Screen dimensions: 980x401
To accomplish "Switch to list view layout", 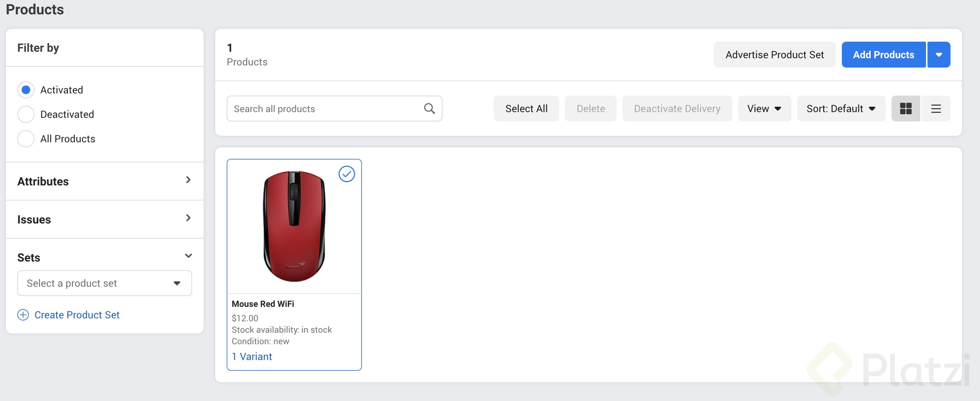I will coord(935,109).
